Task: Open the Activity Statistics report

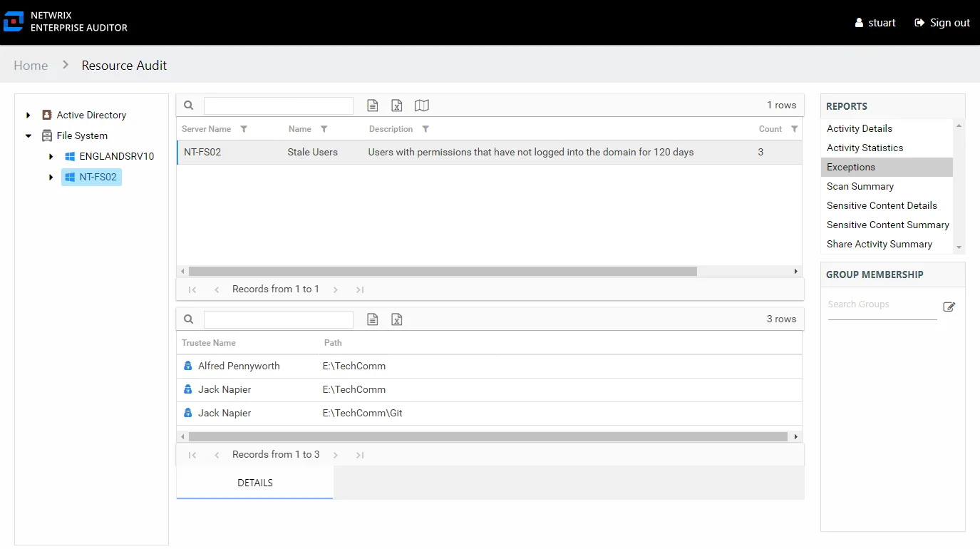Action: 887,148
